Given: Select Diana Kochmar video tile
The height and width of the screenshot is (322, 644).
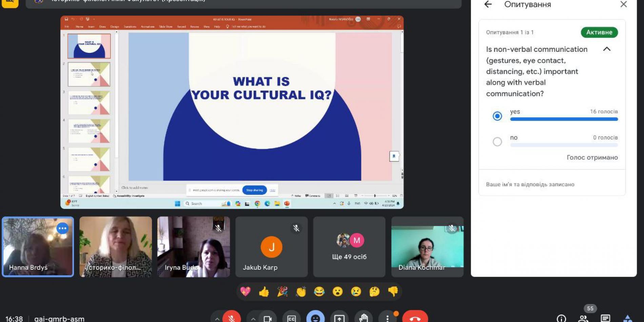Looking at the screenshot, I should [427, 247].
